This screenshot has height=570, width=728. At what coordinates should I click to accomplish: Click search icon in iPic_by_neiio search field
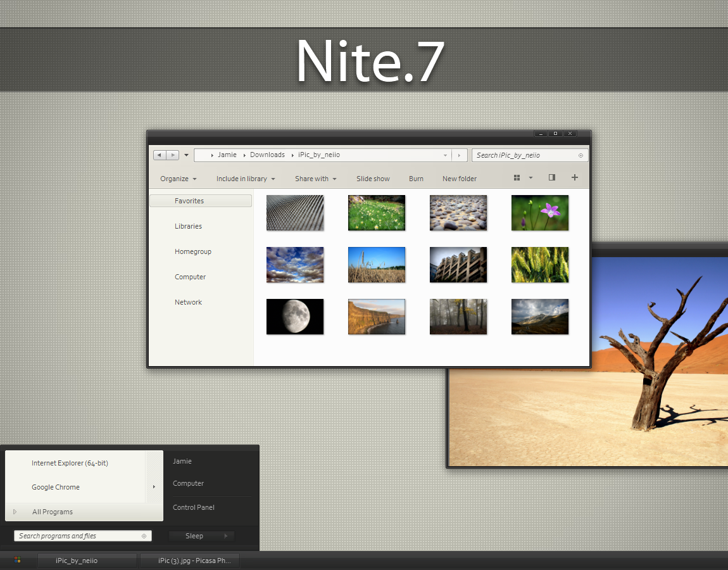tap(581, 156)
